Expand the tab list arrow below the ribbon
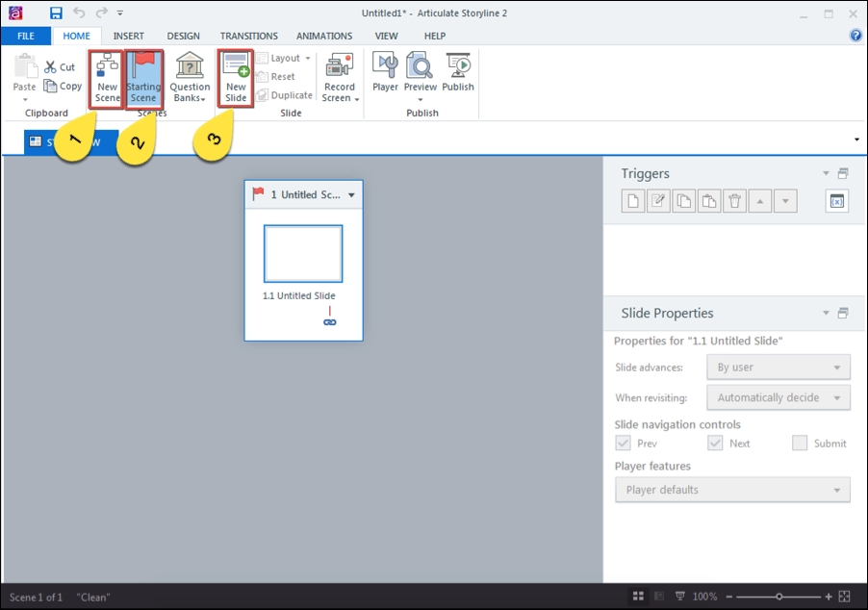The width and height of the screenshot is (868, 610). [x=856, y=140]
